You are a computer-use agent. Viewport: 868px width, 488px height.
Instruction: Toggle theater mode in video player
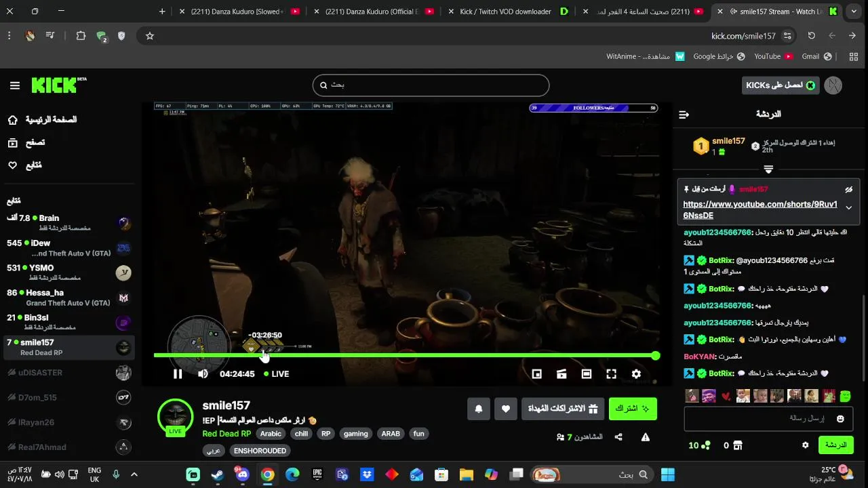[587, 373]
